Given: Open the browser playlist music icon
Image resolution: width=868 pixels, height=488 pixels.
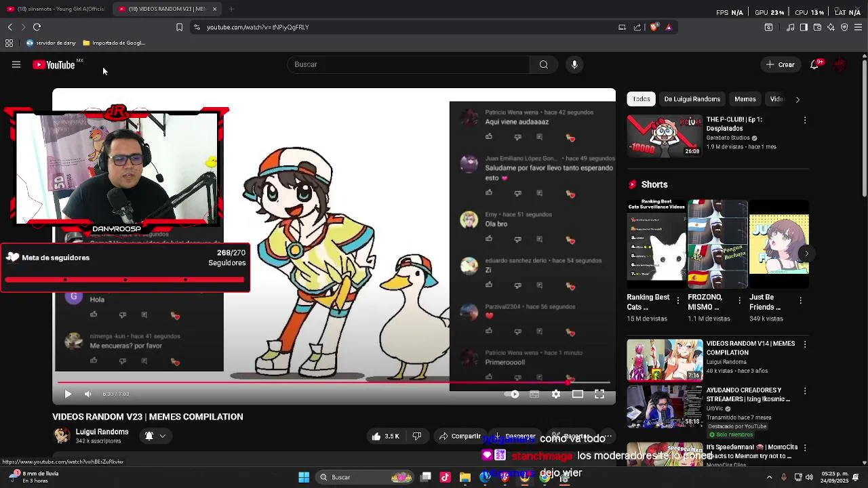Looking at the screenshot, I should (x=790, y=27).
